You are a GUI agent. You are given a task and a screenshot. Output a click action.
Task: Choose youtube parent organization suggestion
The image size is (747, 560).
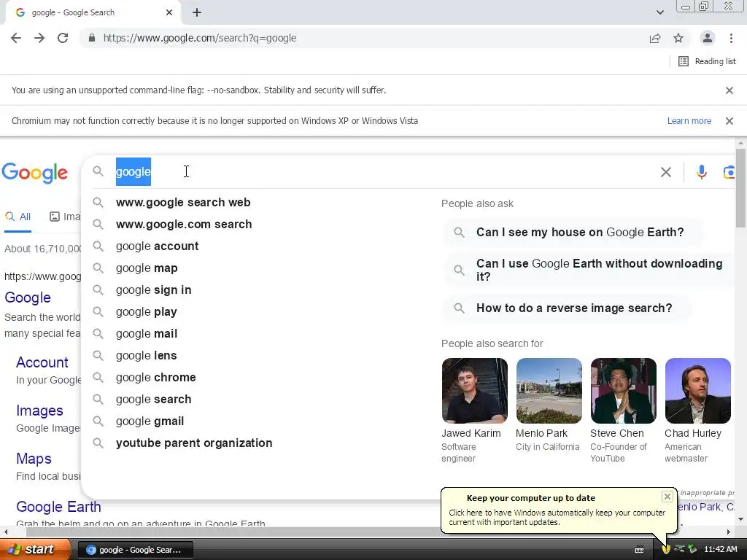point(194,443)
